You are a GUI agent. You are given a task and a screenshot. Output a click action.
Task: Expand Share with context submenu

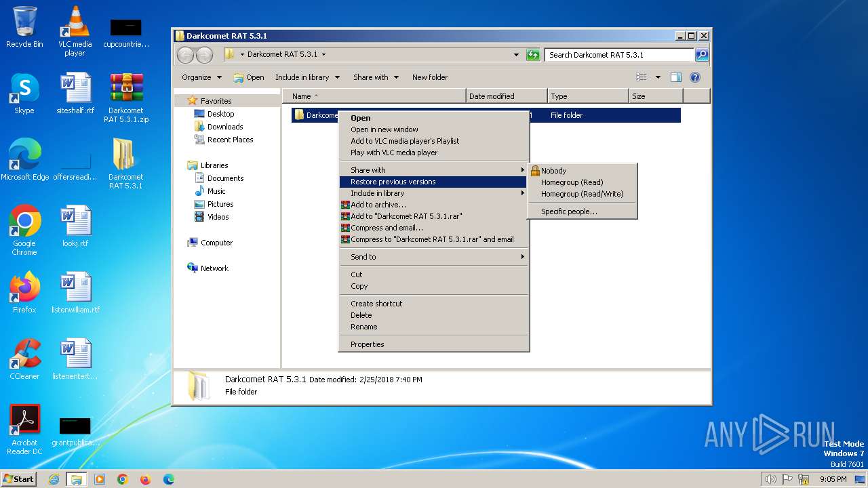(433, 170)
